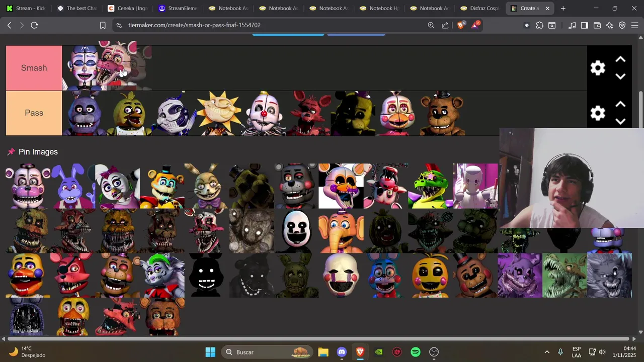Viewport: 644px width, 362px height.
Task: Go back in browser history
Action: pyautogui.click(x=9, y=25)
